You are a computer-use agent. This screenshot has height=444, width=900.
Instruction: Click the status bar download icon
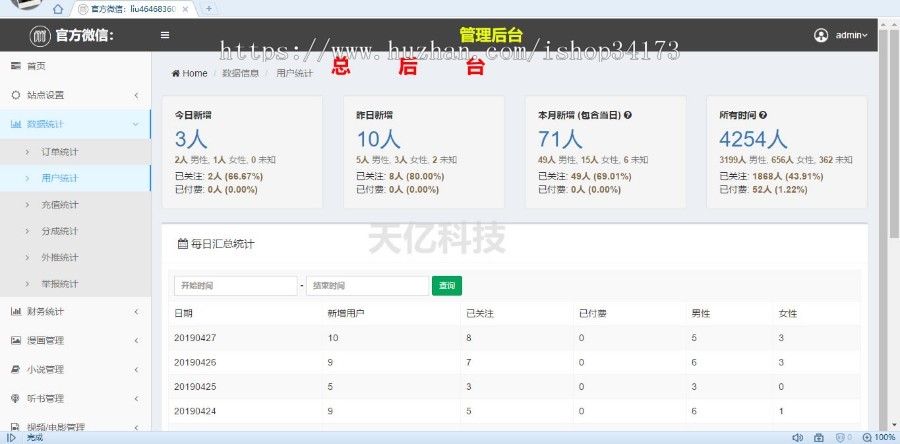(819, 438)
